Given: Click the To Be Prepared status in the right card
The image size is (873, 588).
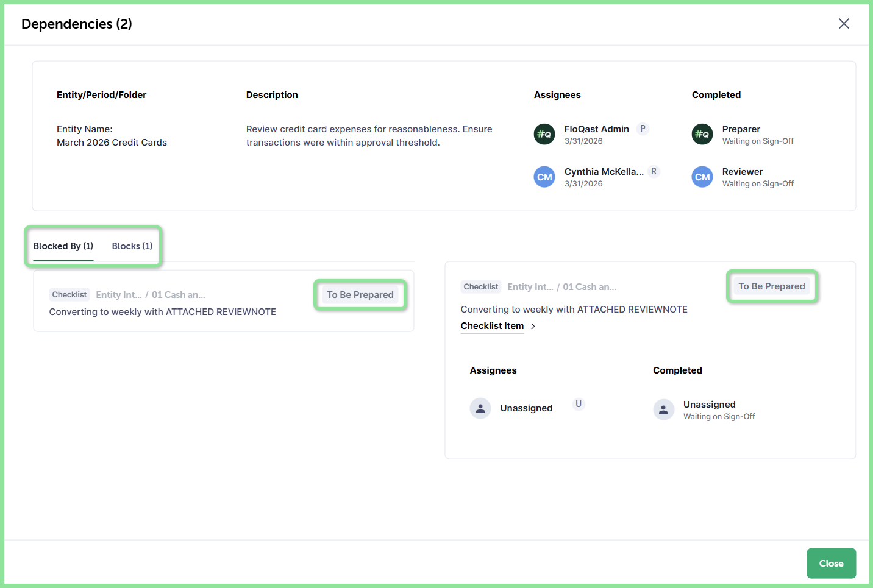Looking at the screenshot, I should tap(772, 286).
